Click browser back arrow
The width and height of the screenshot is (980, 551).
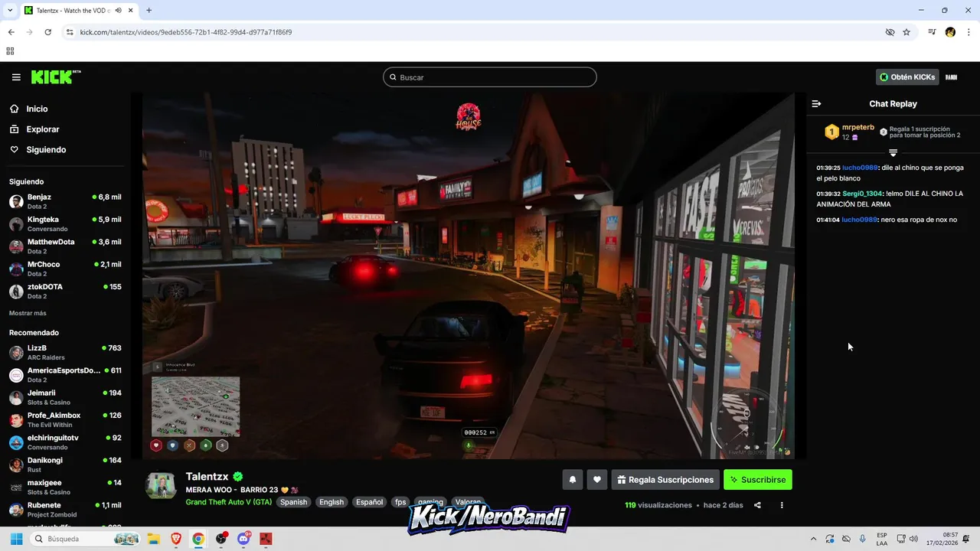point(11,32)
